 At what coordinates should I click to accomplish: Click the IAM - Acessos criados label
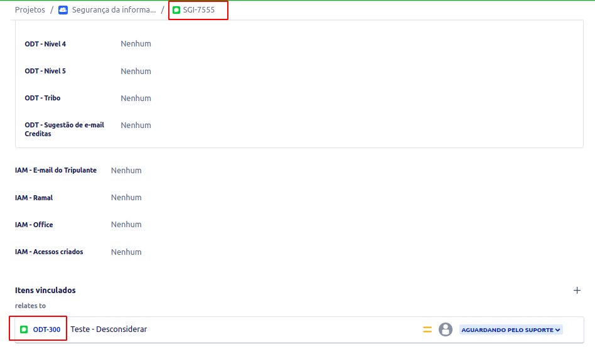[49, 252]
